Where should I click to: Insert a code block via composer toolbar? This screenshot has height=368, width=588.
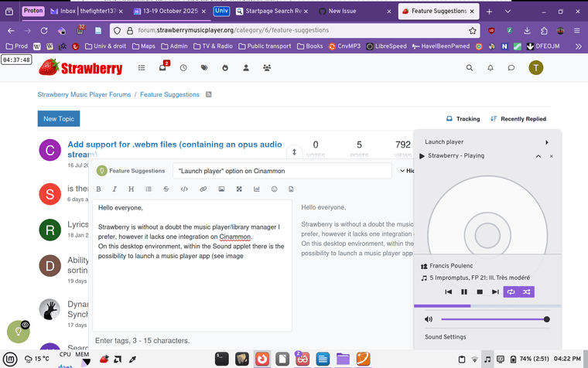point(184,189)
